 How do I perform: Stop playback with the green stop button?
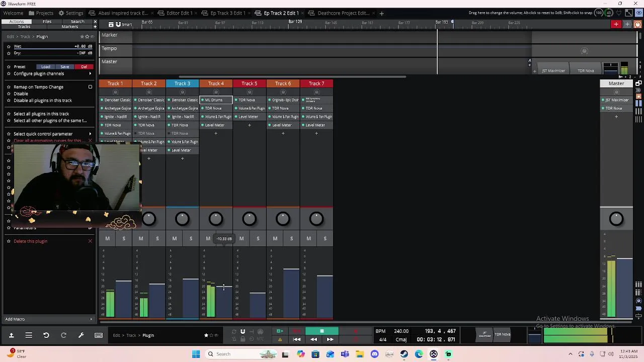(321, 331)
